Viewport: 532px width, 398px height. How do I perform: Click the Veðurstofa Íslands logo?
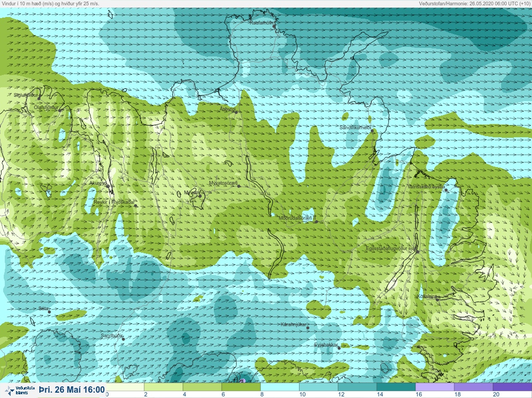click(x=20, y=391)
